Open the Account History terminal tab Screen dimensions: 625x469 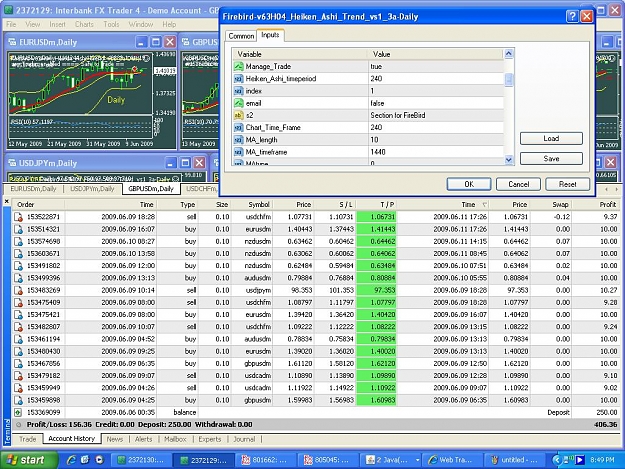tap(72, 439)
